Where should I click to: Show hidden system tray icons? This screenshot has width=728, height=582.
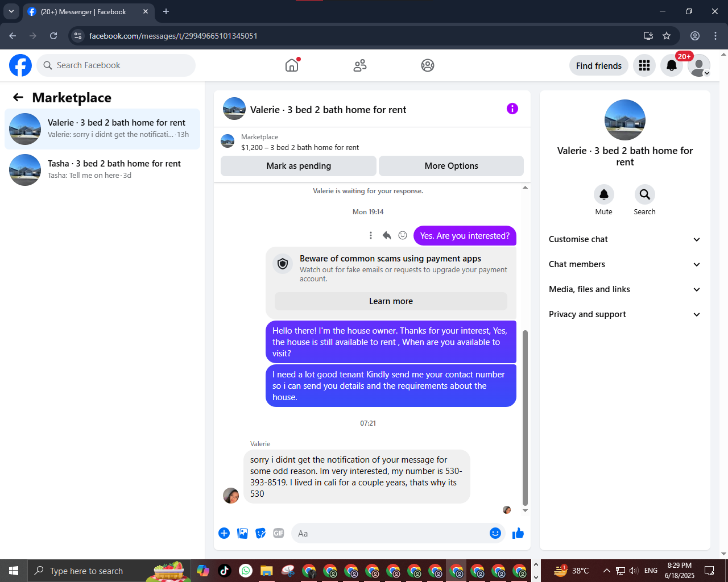coord(607,571)
